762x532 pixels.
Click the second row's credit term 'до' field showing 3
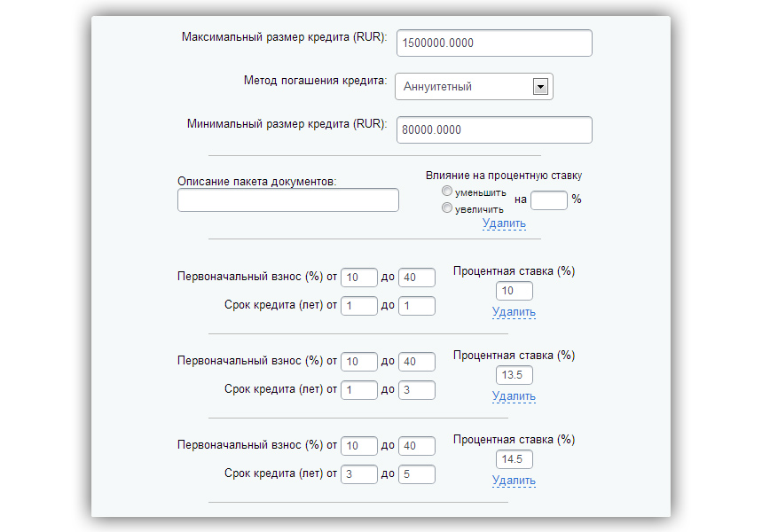coord(417,390)
